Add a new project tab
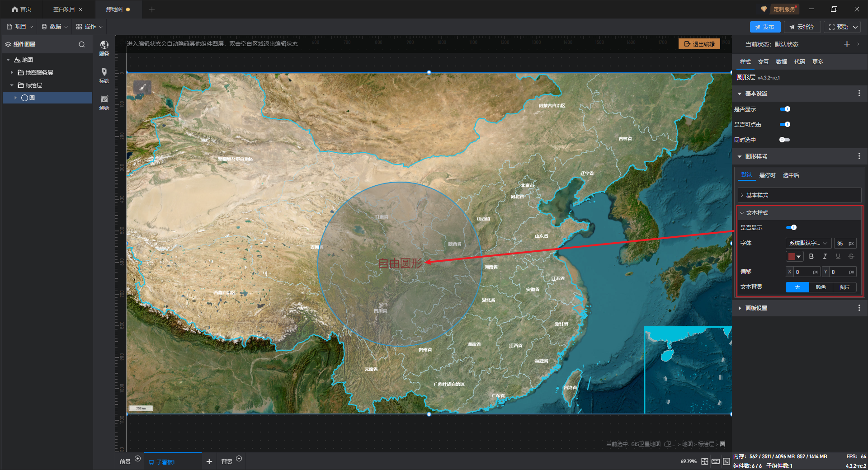The width and height of the screenshot is (868, 470). pyautogui.click(x=152, y=9)
